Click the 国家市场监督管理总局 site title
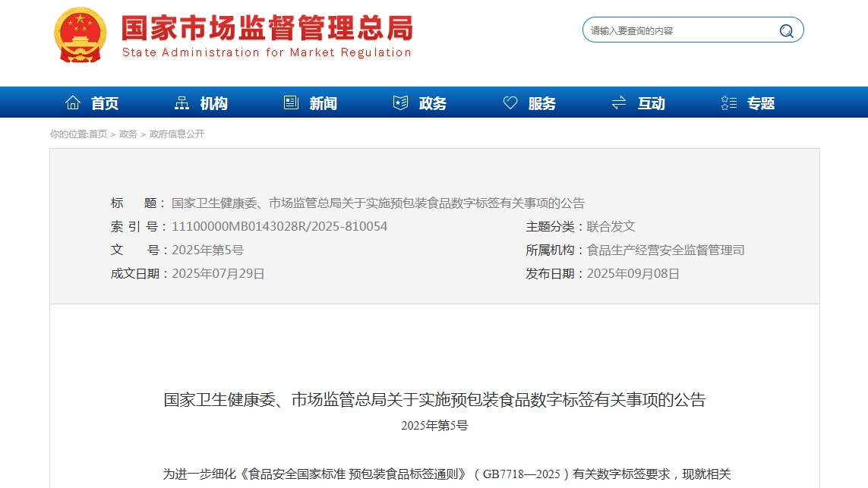The width and height of the screenshot is (868, 488). (x=267, y=27)
